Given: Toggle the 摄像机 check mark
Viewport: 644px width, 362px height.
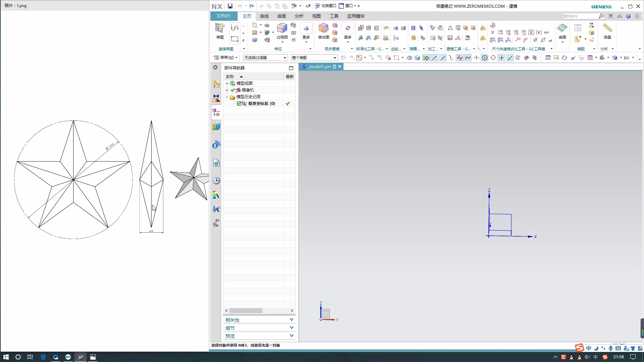Looking at the screenshot, I should point(233,90).
